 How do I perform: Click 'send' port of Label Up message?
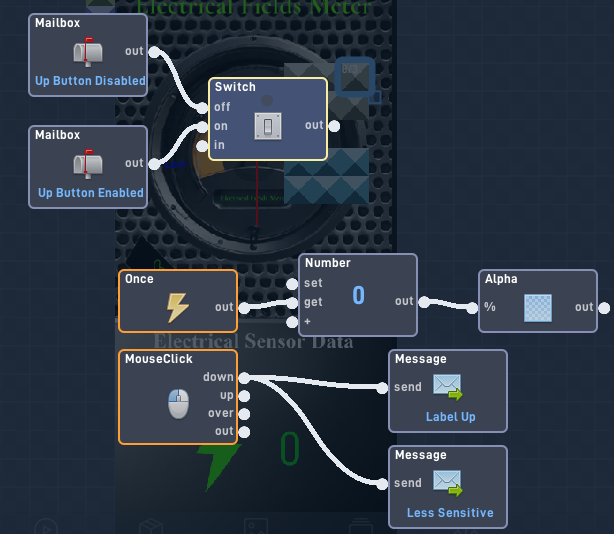(x=382, y=388)
